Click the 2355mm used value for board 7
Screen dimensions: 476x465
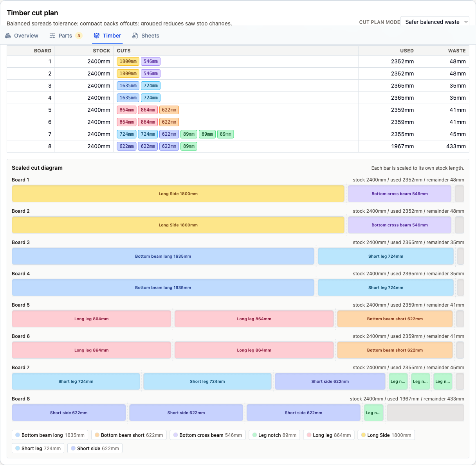tap(402, 134)
